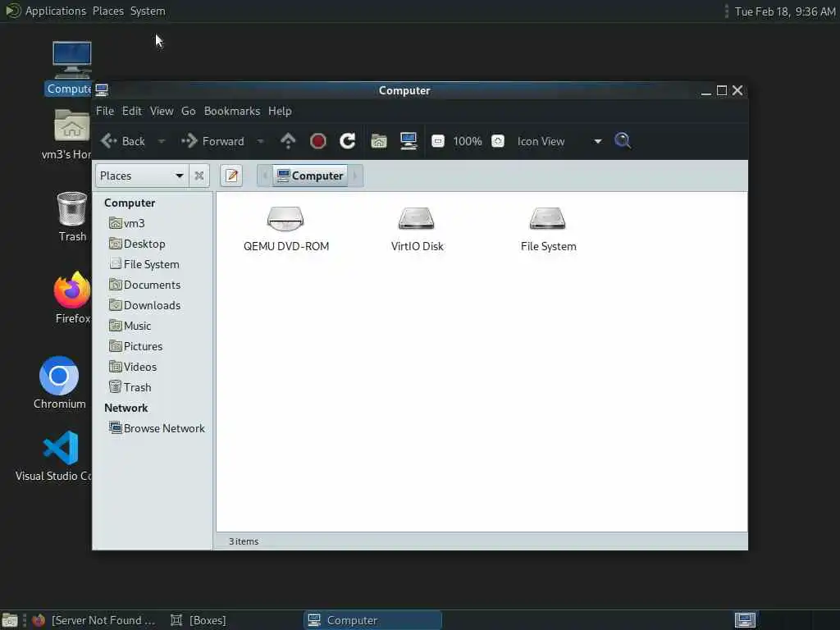The image size is (840, 630).
Task: Click path bar right scroll arrow
Action: click(356, 176)
